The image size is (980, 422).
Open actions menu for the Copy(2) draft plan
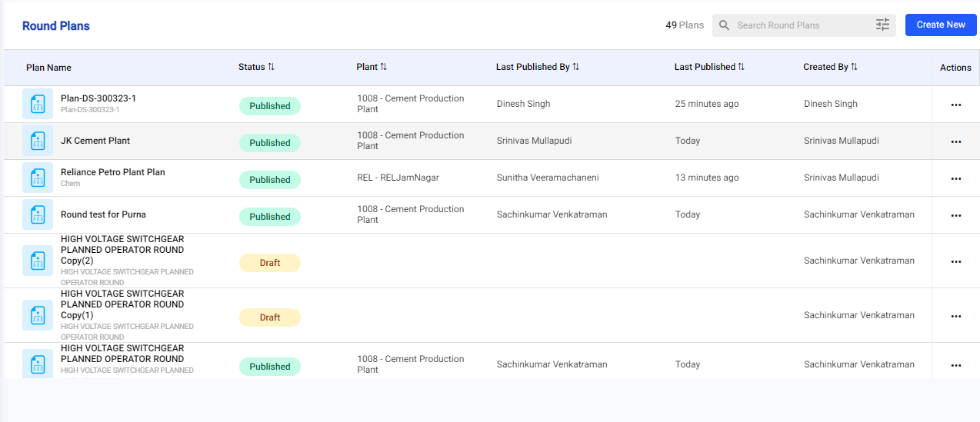pos(955,261)
